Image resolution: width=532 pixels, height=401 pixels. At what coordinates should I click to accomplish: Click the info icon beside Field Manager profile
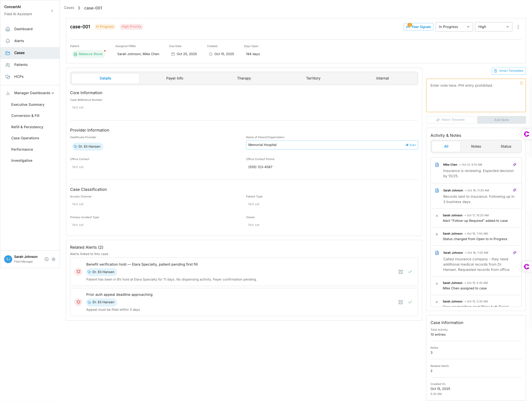[x=47, y=259]
